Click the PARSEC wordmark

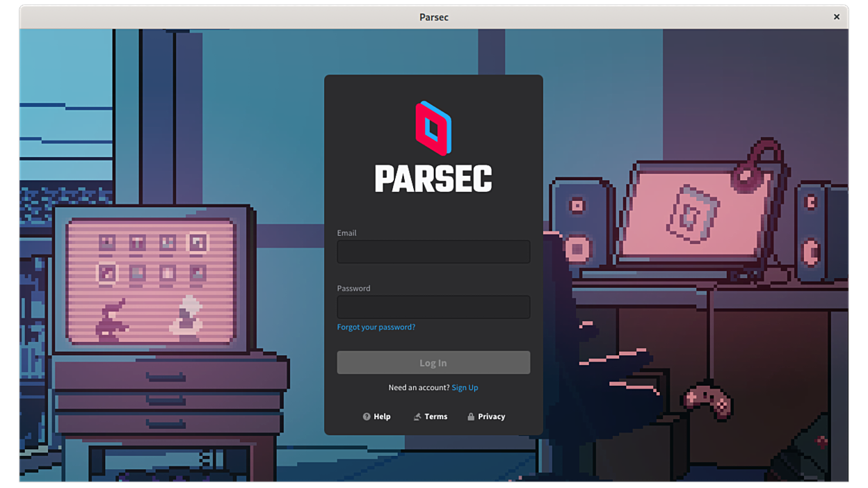433,179
